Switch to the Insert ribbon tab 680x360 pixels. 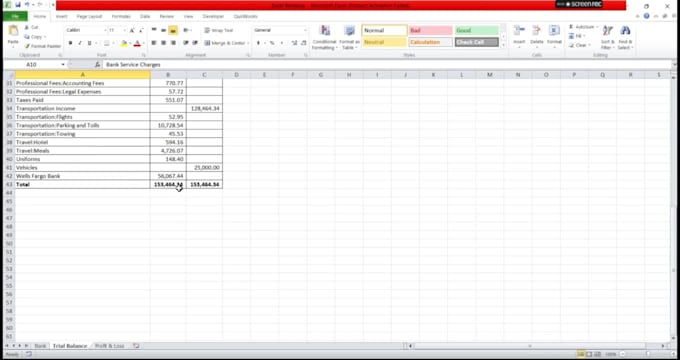pos(62,16)
